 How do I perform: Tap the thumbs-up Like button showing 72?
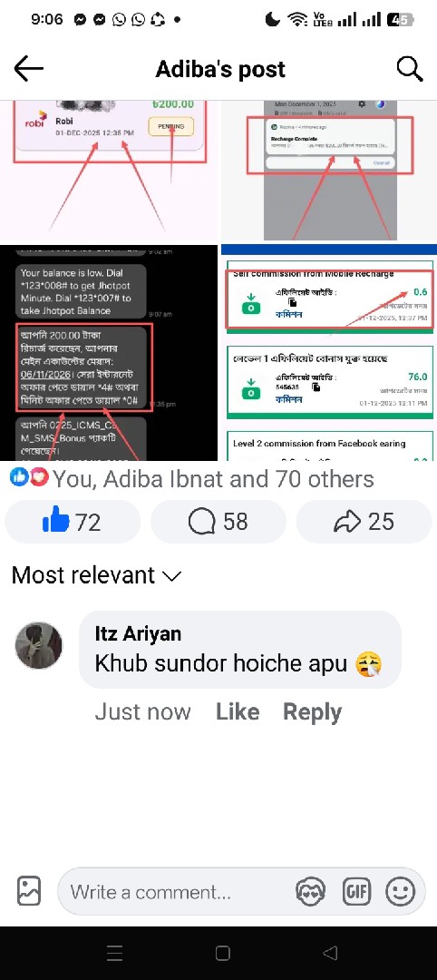73,521
